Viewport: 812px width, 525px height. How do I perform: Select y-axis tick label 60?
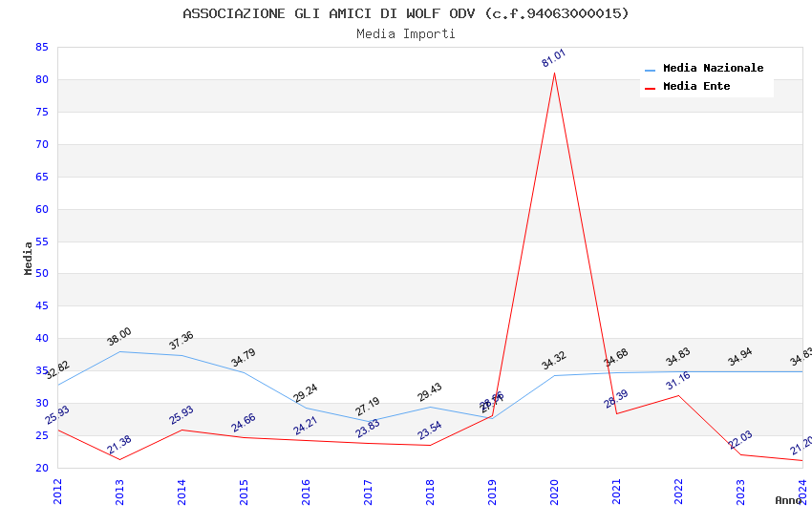[x=42, y=209]
